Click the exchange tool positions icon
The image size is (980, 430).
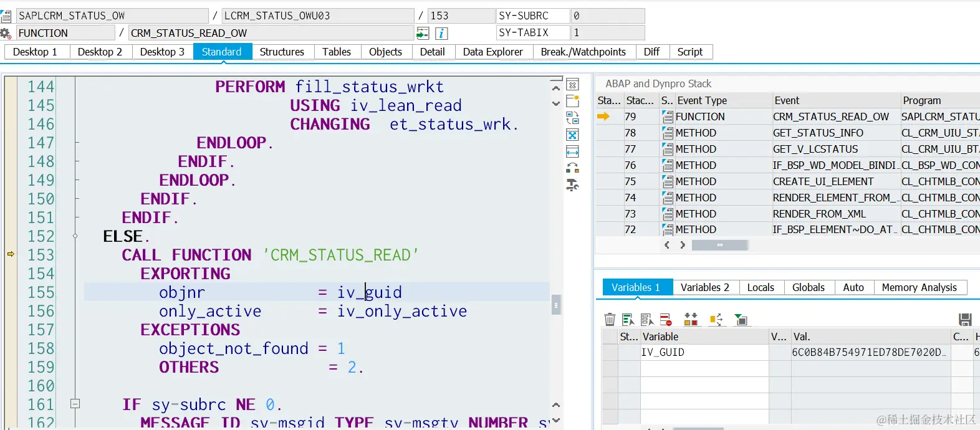(x=572, y=168)
